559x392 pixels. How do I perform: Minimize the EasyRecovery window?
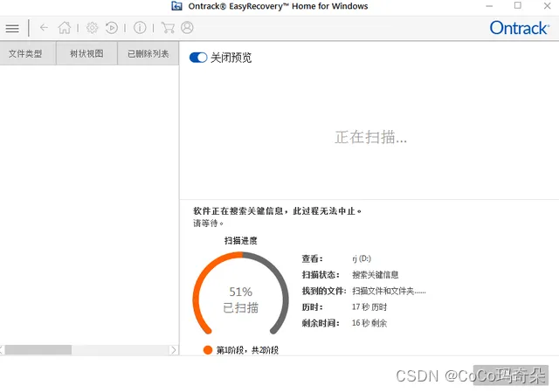click(x=489, y=6)
